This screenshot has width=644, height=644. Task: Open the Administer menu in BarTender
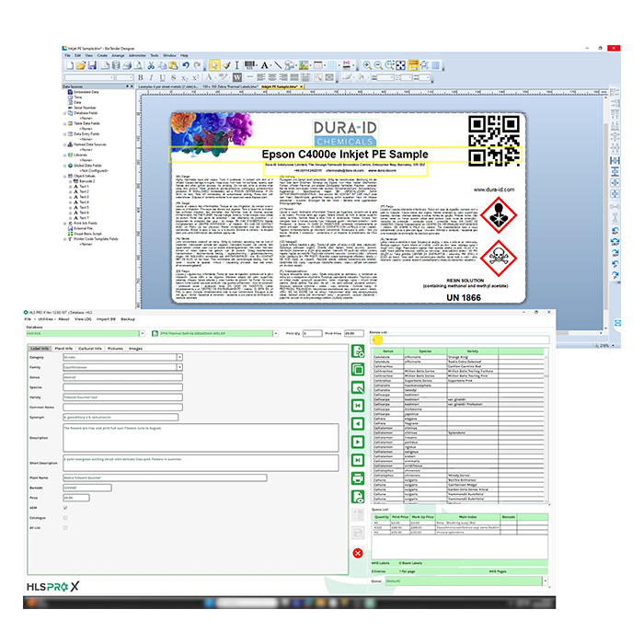coord(137,55)
